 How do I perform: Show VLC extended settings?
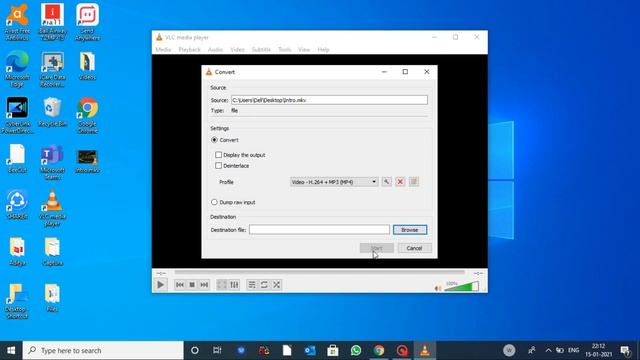[234, 285]
